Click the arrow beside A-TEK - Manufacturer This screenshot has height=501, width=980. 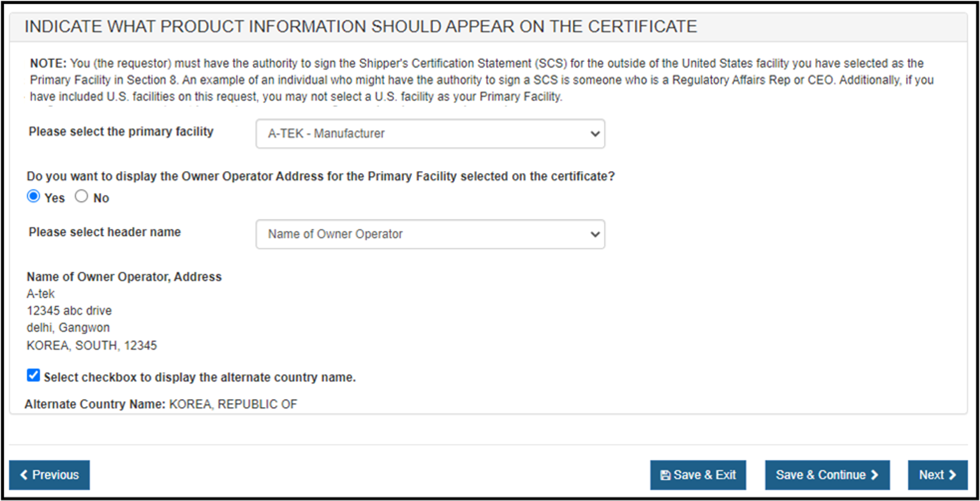[x=595, y=134]
